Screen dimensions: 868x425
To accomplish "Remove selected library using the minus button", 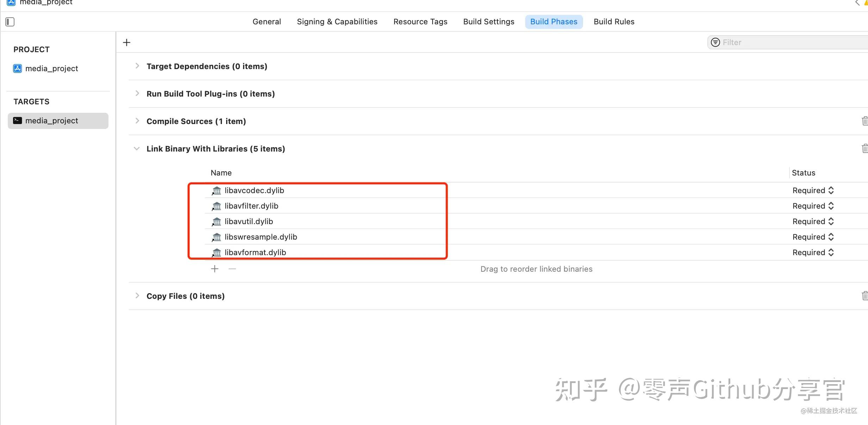I will click(232, 269).
